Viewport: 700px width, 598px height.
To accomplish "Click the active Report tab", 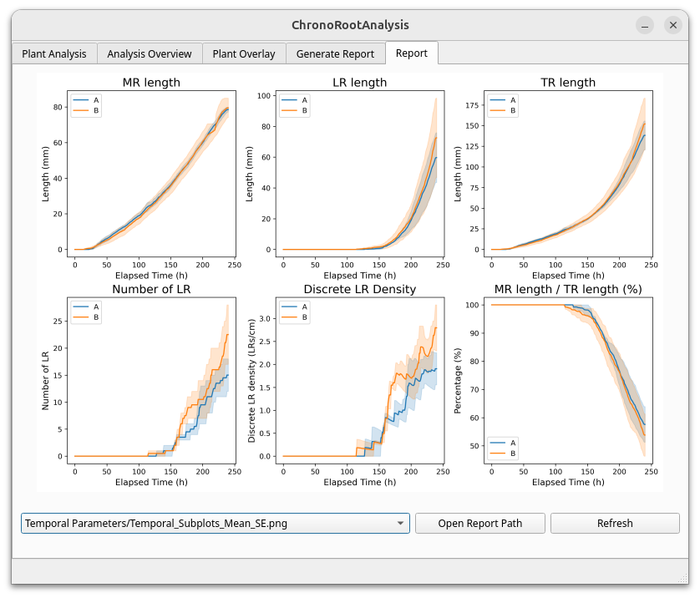I will coord(412,53).
